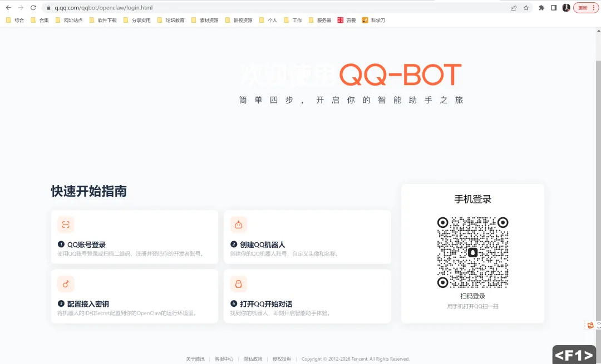The height and width of the screenshot is (364, 601).
Task: Click the 快速开始指南 heading
Action: pos(89,191)
